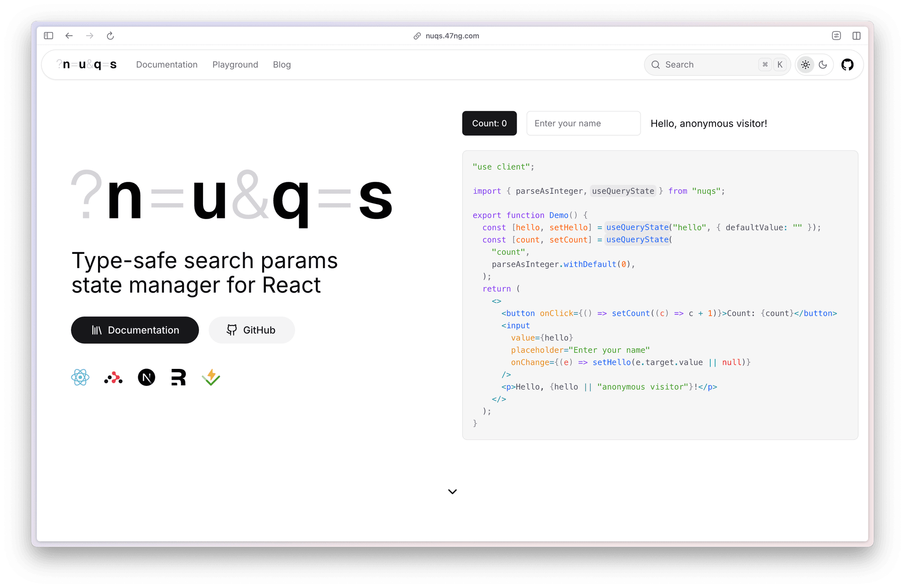Go back with browser back arrow
This screenshot has height=588, width=905.
(x=69, y=36)
